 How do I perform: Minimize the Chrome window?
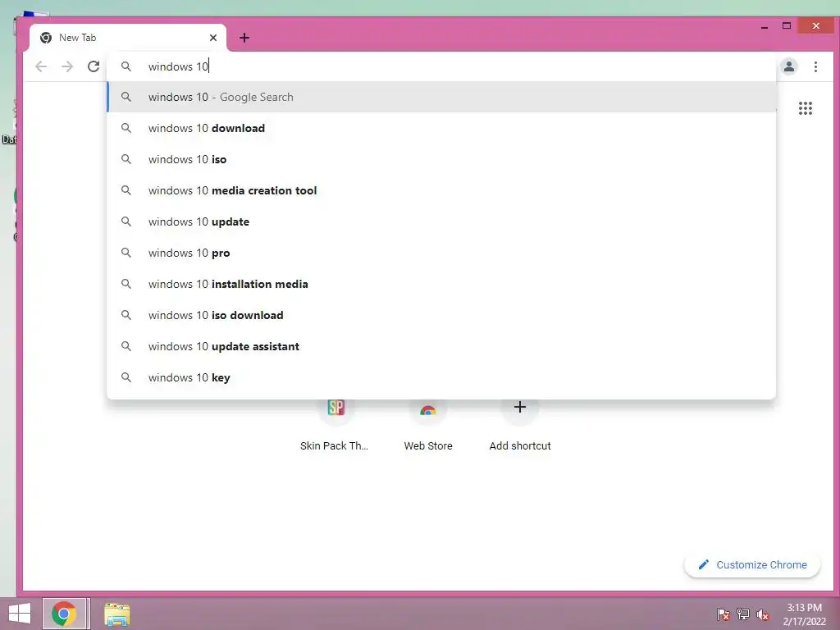[765, 26]
